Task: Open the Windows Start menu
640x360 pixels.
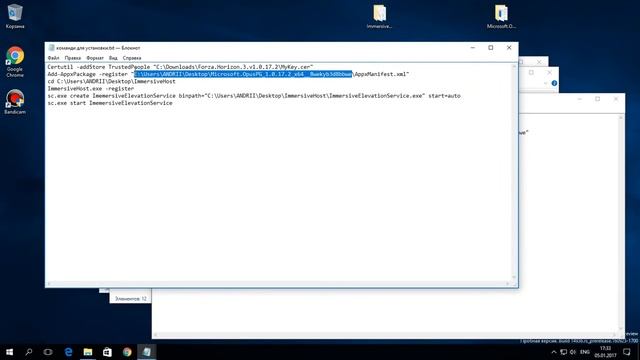Action: [9, 352]
